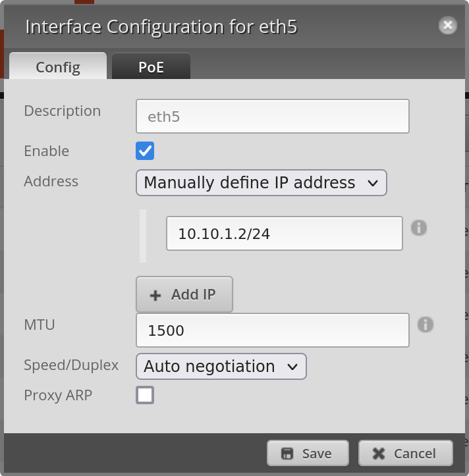
Task: Click the Proxy ARP label
Action: point(58,396)
